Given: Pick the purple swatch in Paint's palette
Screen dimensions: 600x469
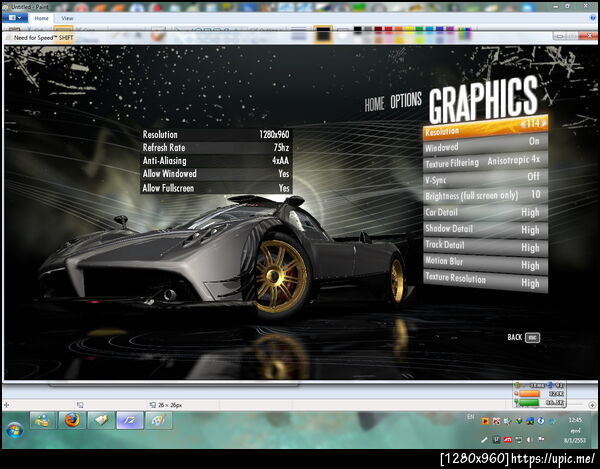Looking at the screenshot, I should (450, 29).
